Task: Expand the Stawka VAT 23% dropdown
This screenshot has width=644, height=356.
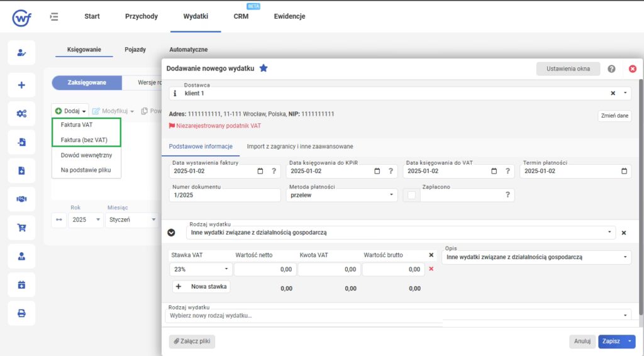Action: point(201,269)
